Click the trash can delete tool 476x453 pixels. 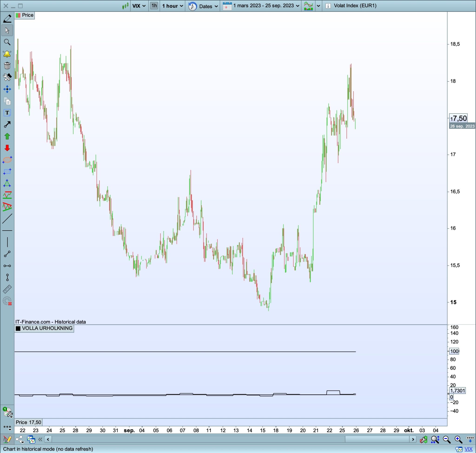(7, 66)
